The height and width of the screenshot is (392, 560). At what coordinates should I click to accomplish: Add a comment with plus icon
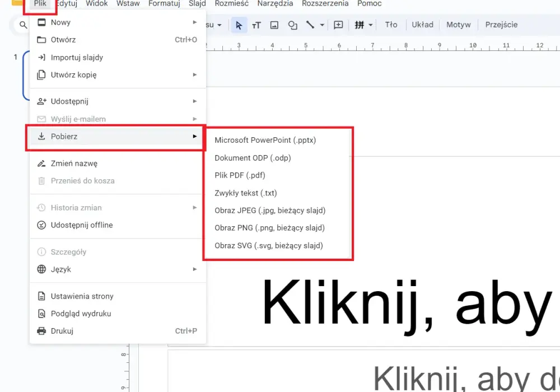pyautogui.click(x=338, y=25)
